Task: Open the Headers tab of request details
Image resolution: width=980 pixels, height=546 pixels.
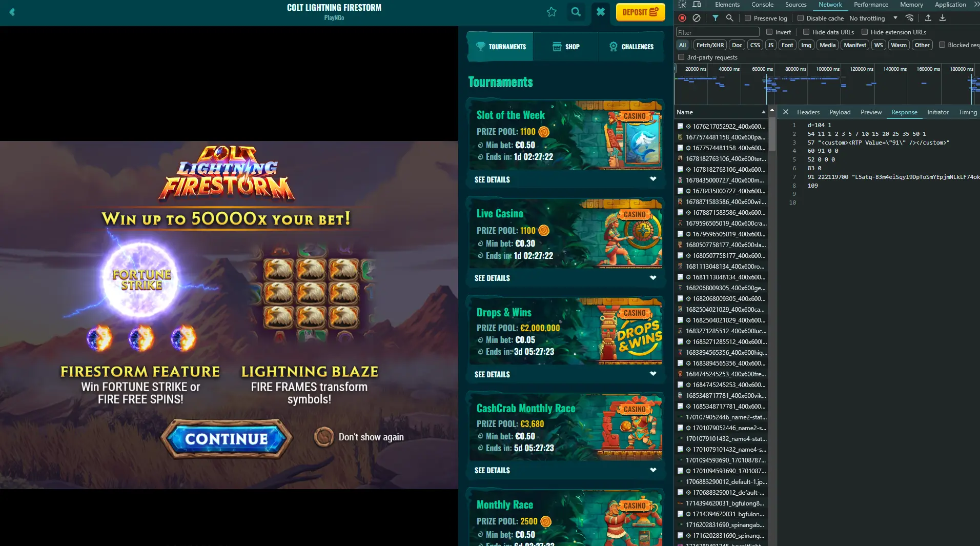Action: [808, 112]
